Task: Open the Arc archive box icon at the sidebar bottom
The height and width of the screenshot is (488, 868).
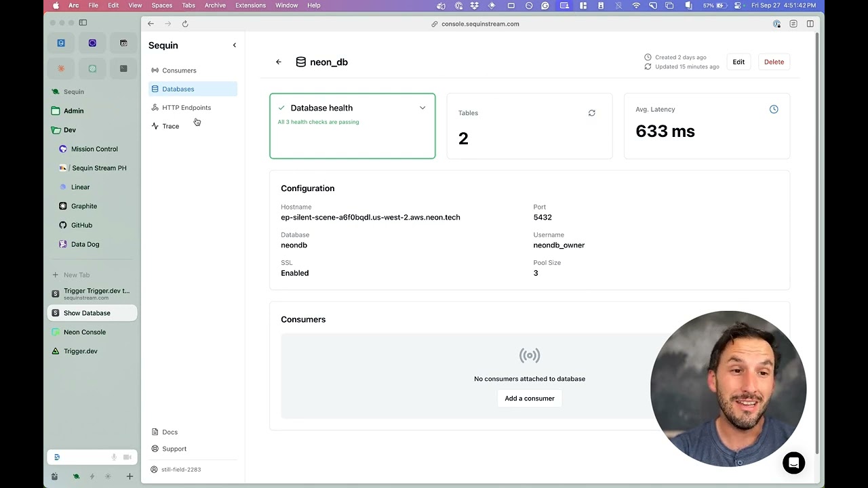Action: pos(55,476)
